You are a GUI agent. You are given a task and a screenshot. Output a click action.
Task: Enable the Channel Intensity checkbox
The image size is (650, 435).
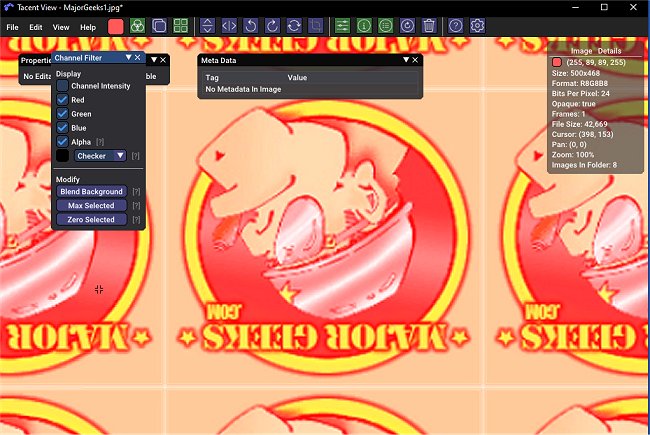pos(62,86)
